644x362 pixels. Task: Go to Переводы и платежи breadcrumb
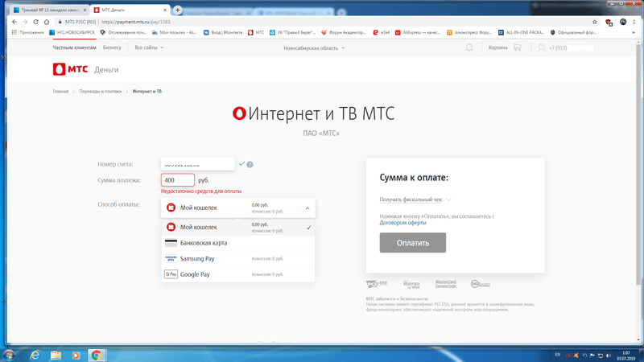coord(101,92)
